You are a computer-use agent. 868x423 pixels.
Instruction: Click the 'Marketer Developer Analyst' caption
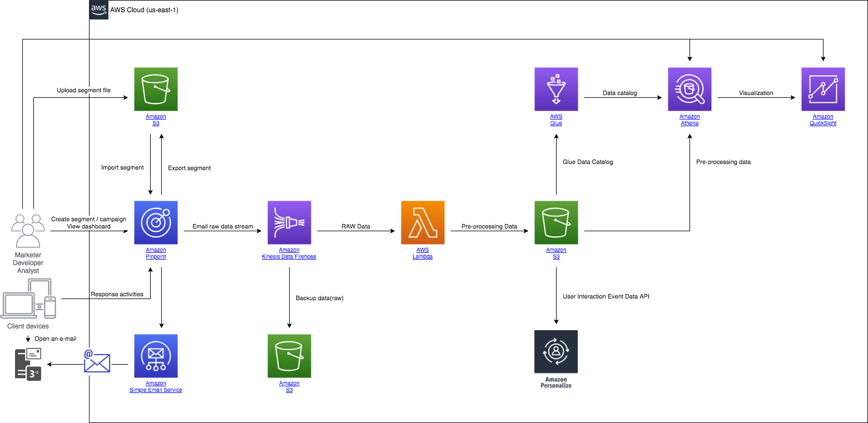pyautogui.click(x=28, y=263)
